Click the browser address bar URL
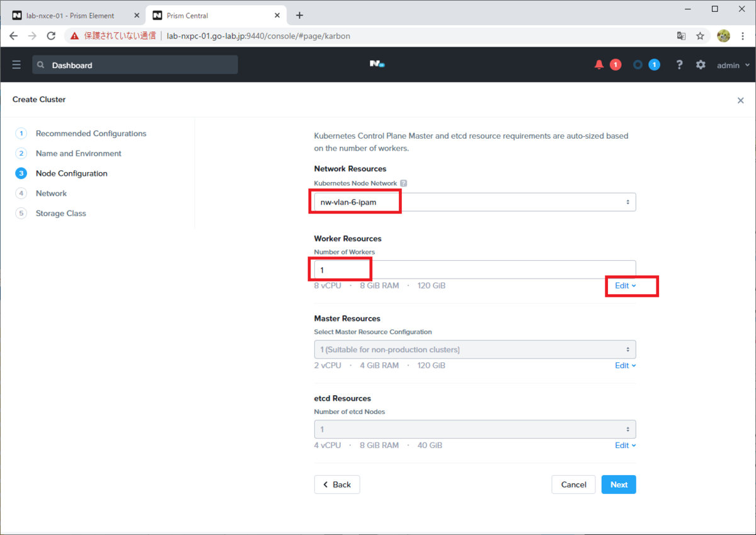 tap(258, 36)
